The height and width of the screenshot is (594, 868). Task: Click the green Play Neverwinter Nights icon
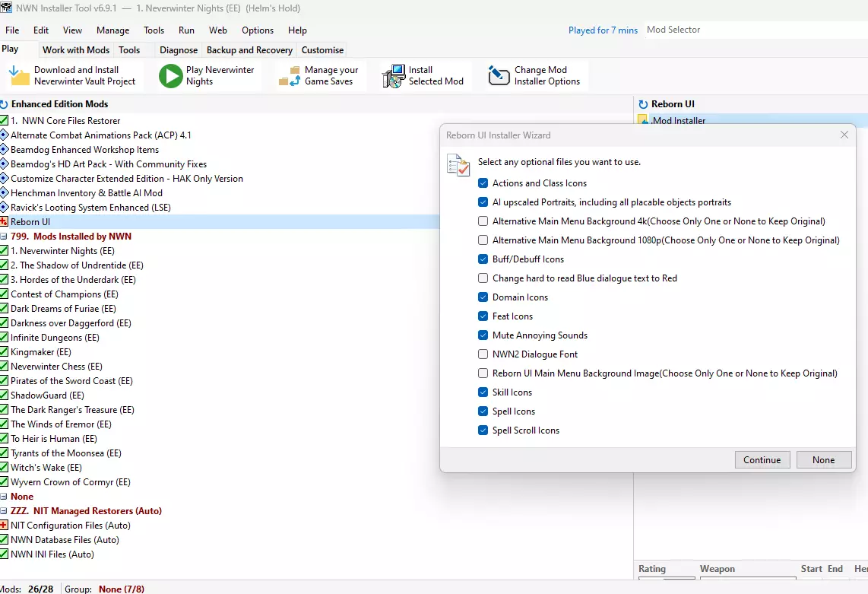[170, 75]
